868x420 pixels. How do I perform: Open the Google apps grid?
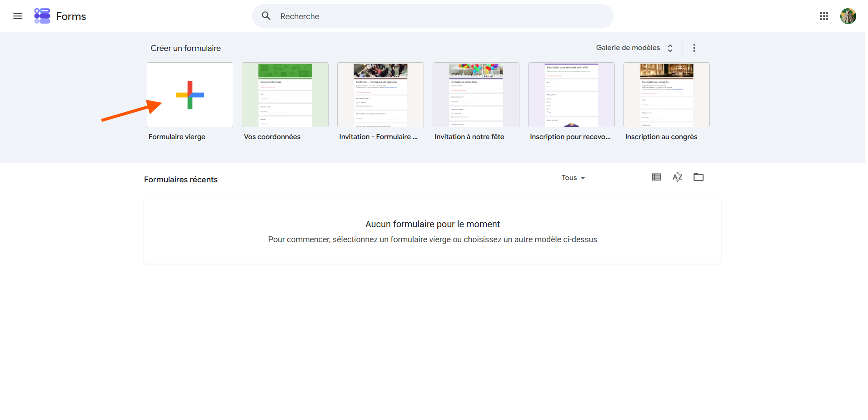[824, 16]
